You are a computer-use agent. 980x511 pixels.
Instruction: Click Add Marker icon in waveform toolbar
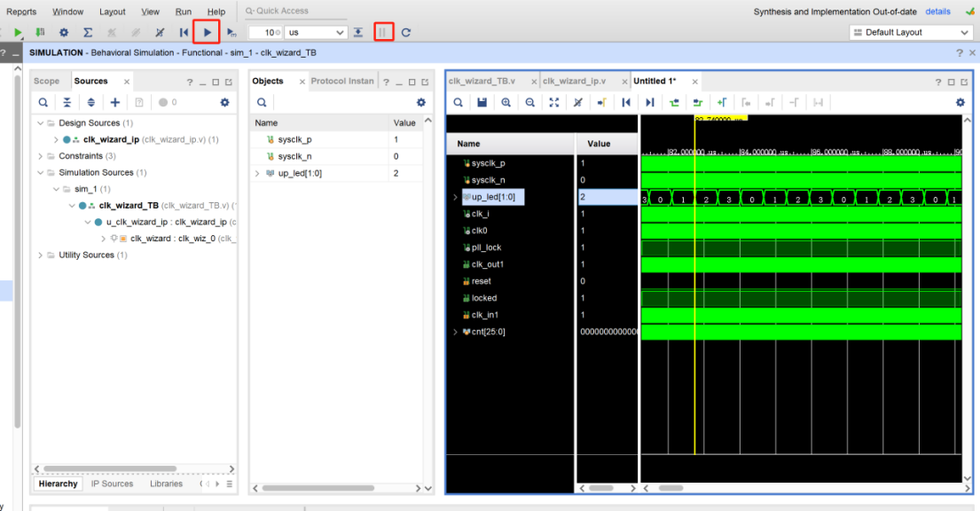(x=722, y=103)
